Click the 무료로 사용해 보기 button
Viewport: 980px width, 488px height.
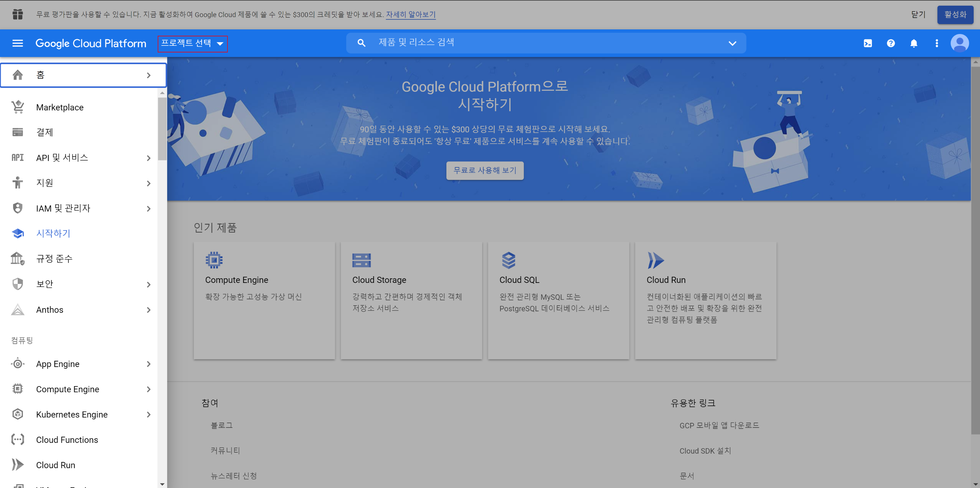pos(485,170)
